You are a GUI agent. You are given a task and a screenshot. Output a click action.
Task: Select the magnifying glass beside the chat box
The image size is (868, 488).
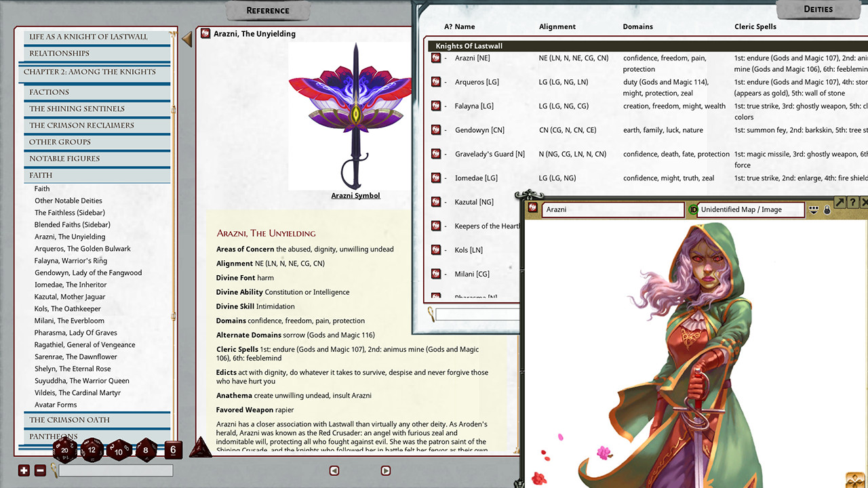coord(55,470)
